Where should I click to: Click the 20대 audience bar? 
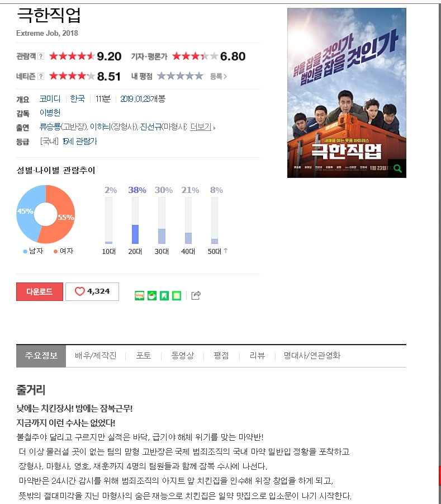135,220
